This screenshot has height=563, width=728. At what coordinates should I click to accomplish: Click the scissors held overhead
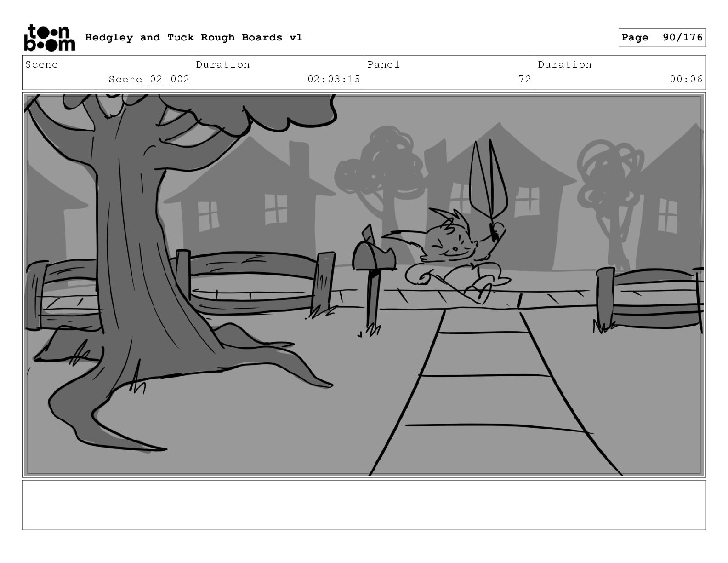488,189
